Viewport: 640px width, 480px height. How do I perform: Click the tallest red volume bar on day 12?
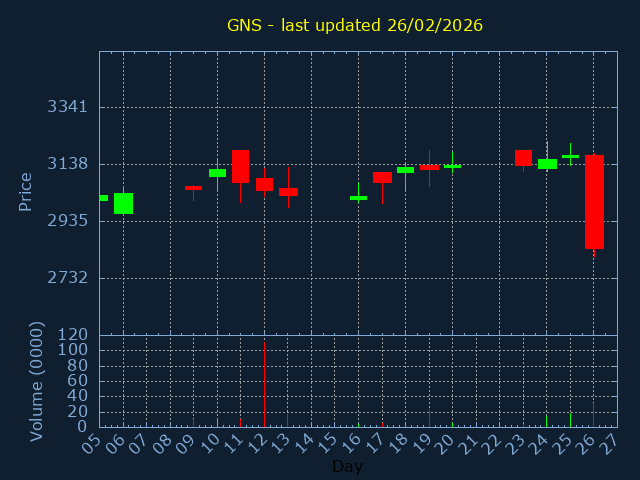pyautogui.click(x=264, y=384)
